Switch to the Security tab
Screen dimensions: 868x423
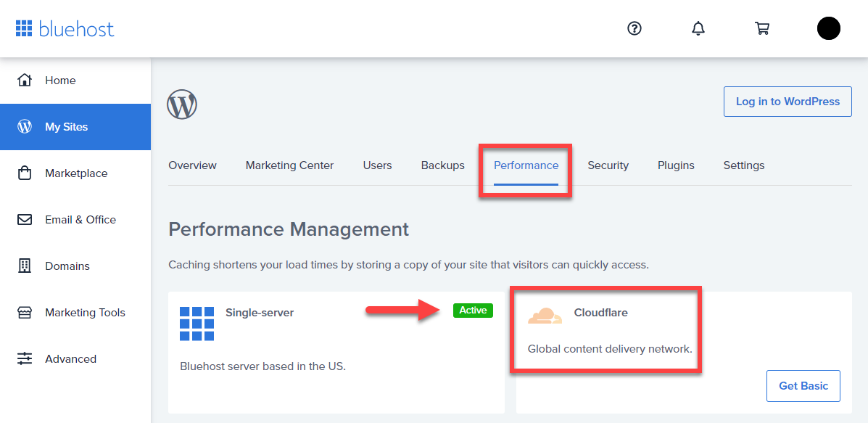click(x=608, y=165)
